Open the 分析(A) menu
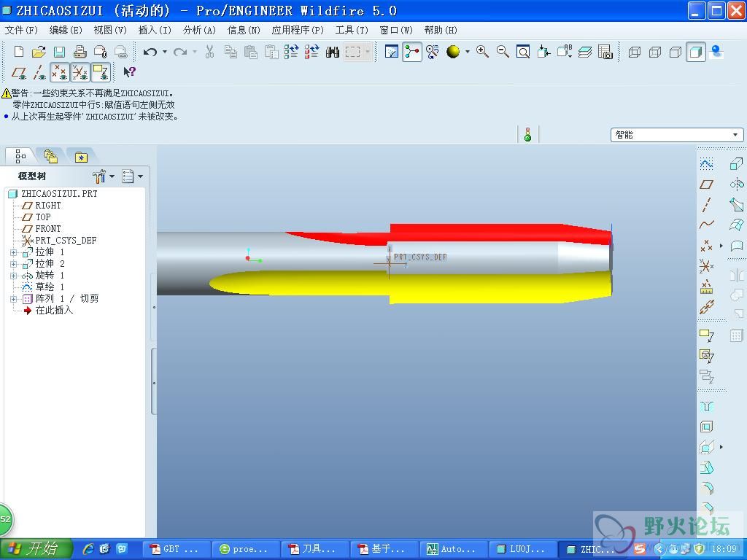The width and height of the screenshot is (747, 560). (199, 30)
